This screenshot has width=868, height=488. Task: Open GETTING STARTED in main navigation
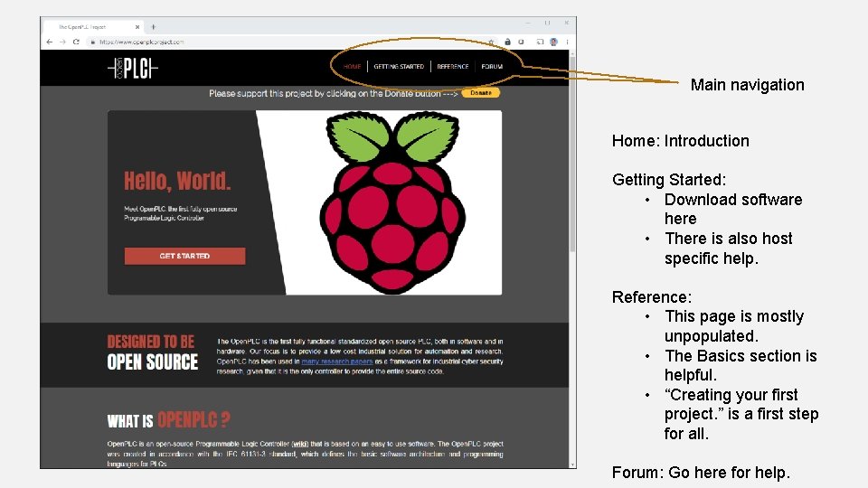click(x=399, y=66)
